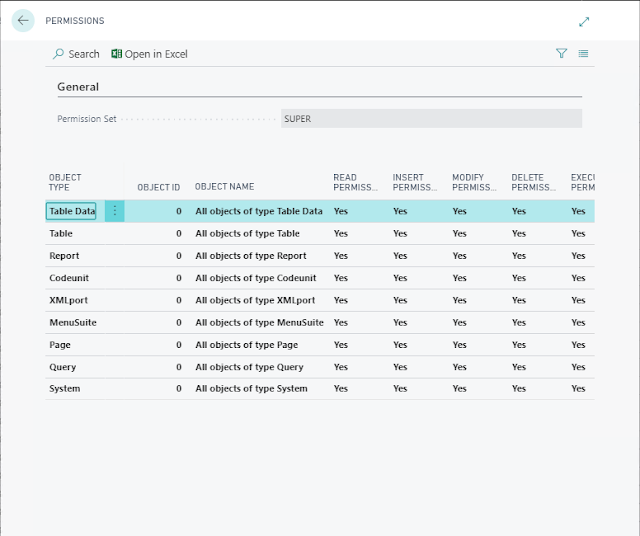Sort by the Object ID column header
This screenshot has height=536, width=640.
[158, 187]
